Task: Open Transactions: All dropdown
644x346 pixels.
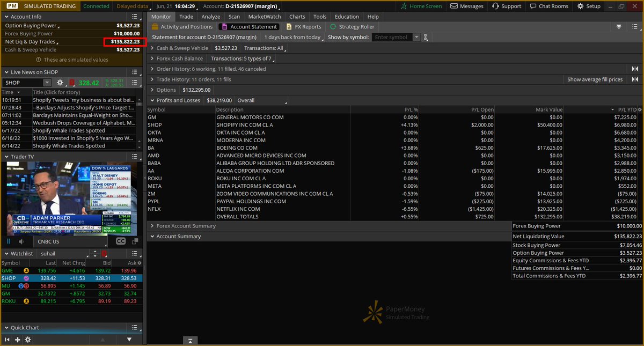Action: 265,48
